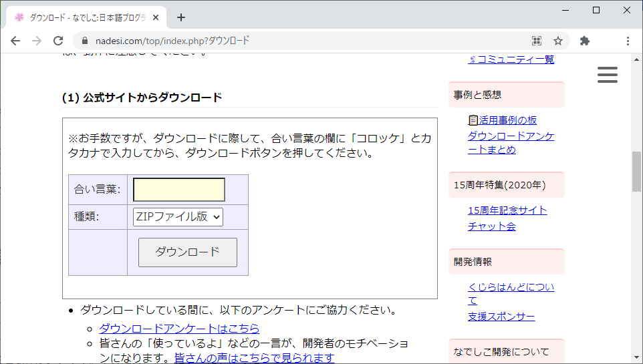Click the 合い言葉: label cell
This screenshot has height=364, width=643.
pyautogui.click(x=98, y=190)
